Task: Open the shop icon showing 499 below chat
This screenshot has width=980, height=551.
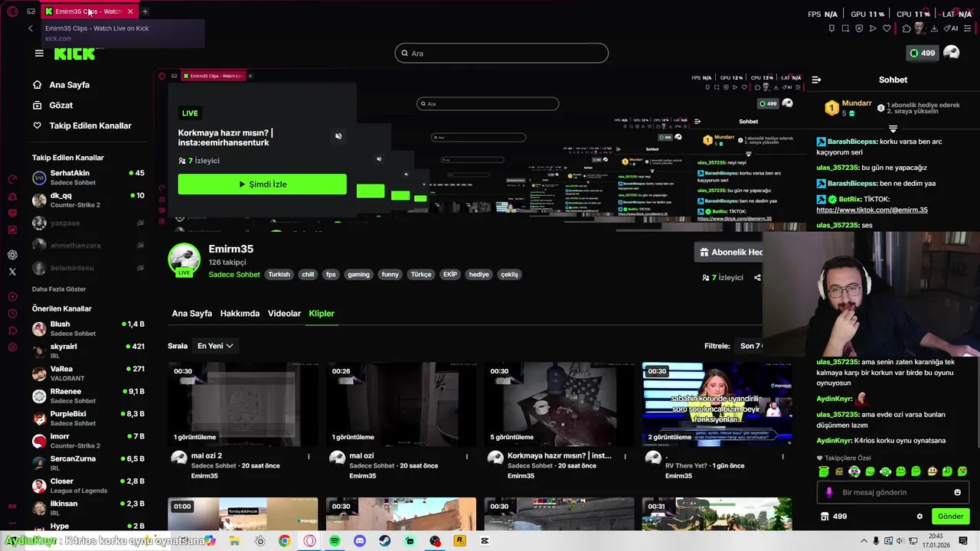Action: click(x=833, y=517)
